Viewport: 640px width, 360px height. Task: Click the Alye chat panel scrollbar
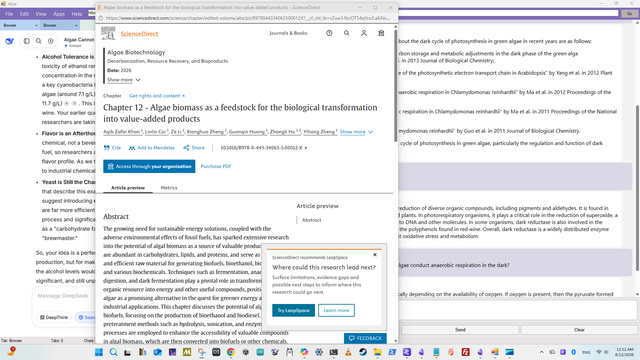637,188
